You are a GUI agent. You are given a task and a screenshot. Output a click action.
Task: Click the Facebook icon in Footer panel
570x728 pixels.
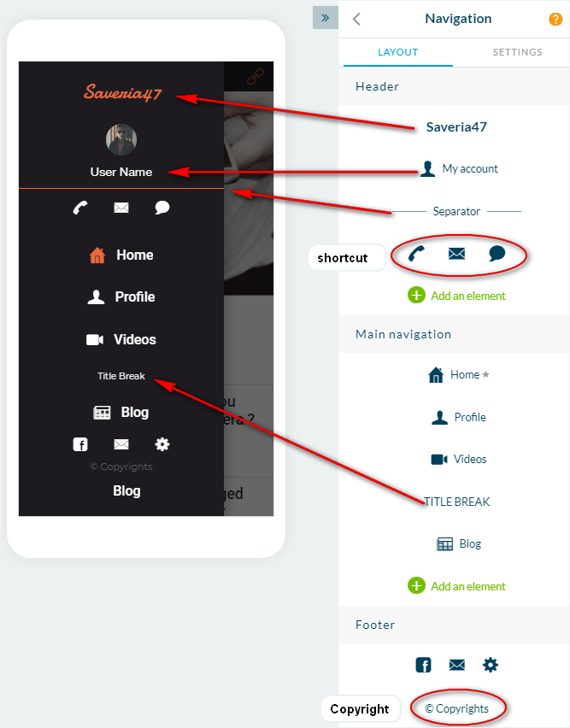click(423, 665)
